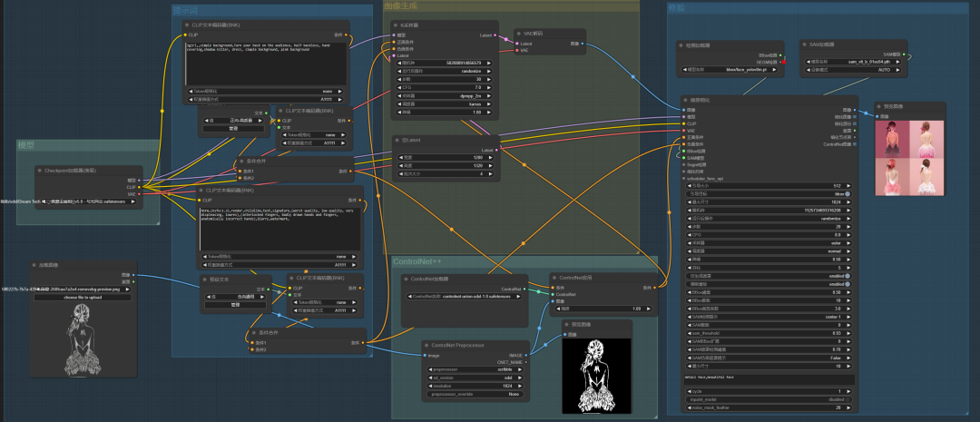
Task: Collapse the VAE解码 node via its title dot
Action: pos(521,34)
